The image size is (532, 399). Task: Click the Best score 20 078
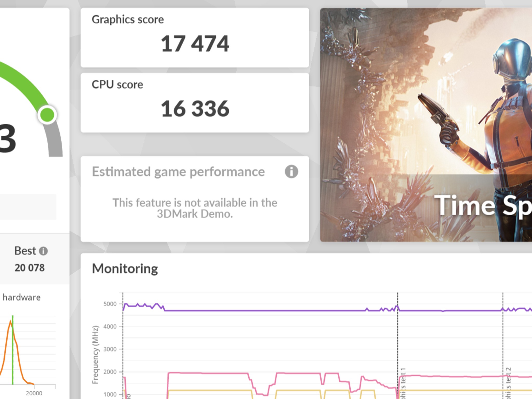tap(30, 268)
